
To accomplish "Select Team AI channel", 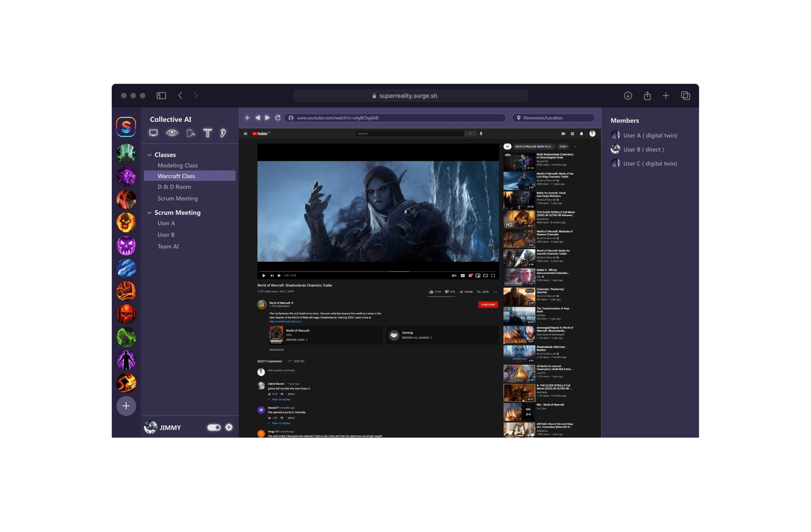I will click(168, 247).
